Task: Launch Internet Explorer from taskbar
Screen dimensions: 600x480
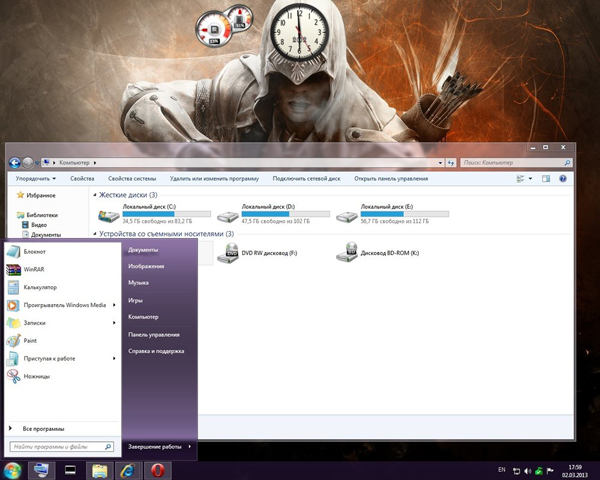Action: [128, 471]
